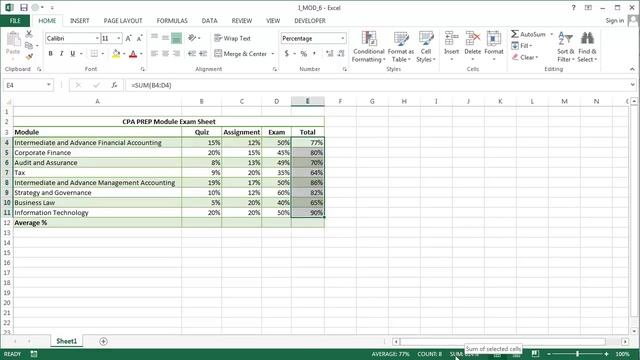Toggle Italic formatting

pos(62,53)
